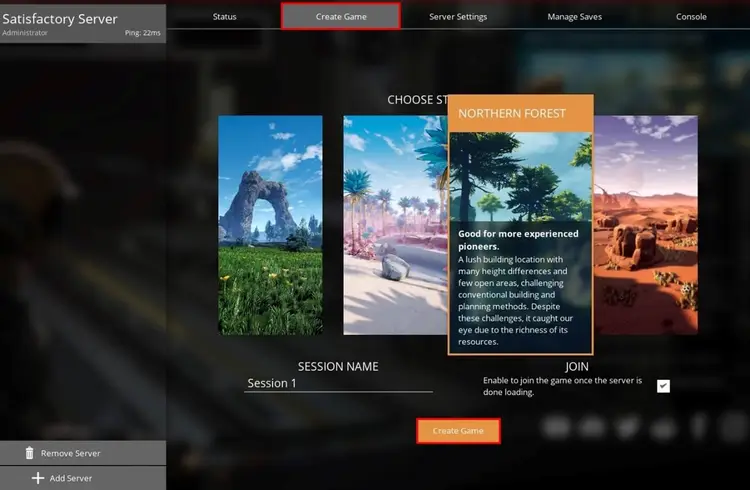The image size is (750, 490).
Task: Click 'Good for more experienced pioneers.' text
Action: 518,240
